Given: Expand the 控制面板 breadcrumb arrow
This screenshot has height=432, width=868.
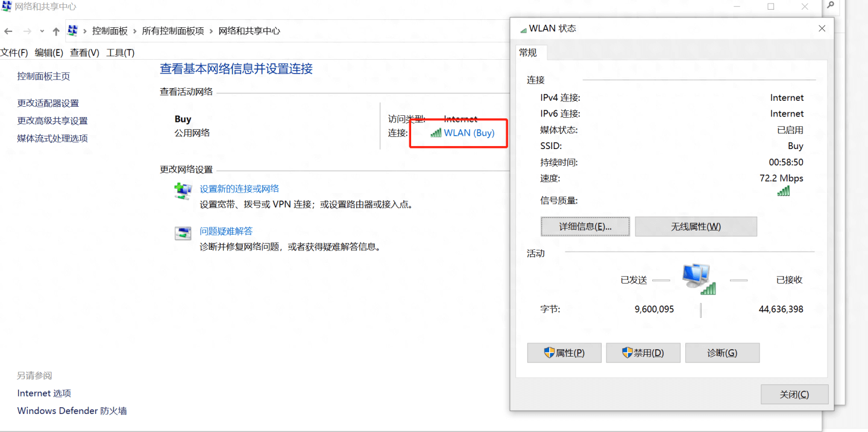Looking at the screenshot, I should [134, 31].
